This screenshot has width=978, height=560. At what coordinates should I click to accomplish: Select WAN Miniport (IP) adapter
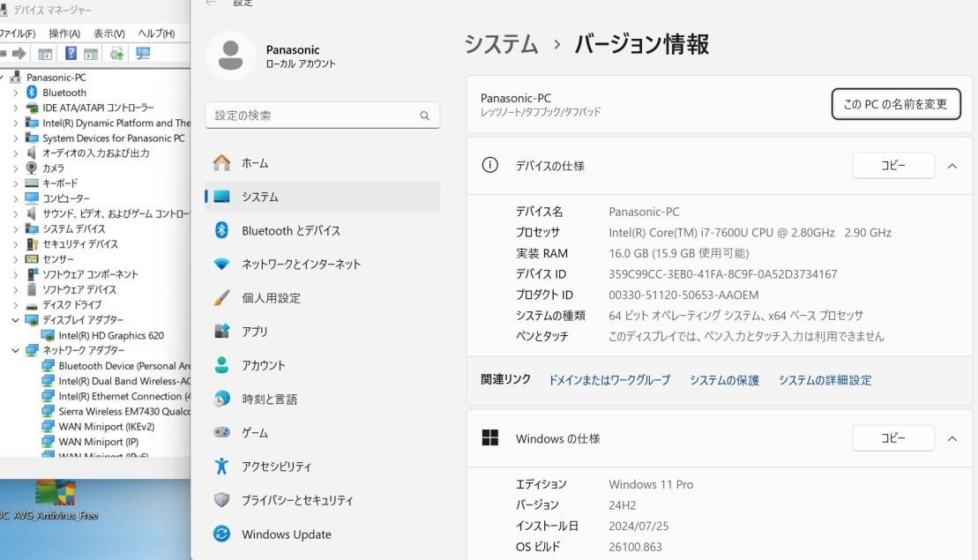[x=99, y=442]
